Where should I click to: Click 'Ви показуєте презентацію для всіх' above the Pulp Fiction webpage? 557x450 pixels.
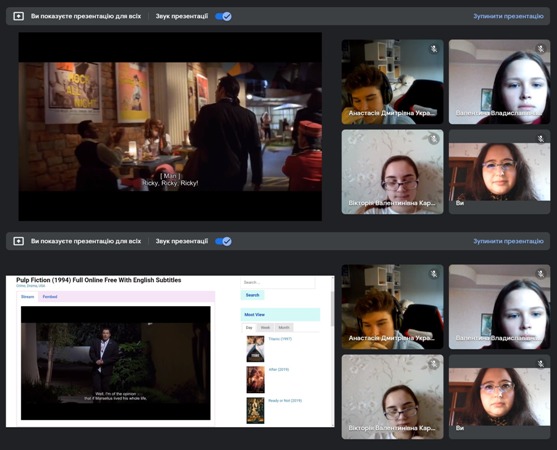pyautogui.click(x=86, y=241)
